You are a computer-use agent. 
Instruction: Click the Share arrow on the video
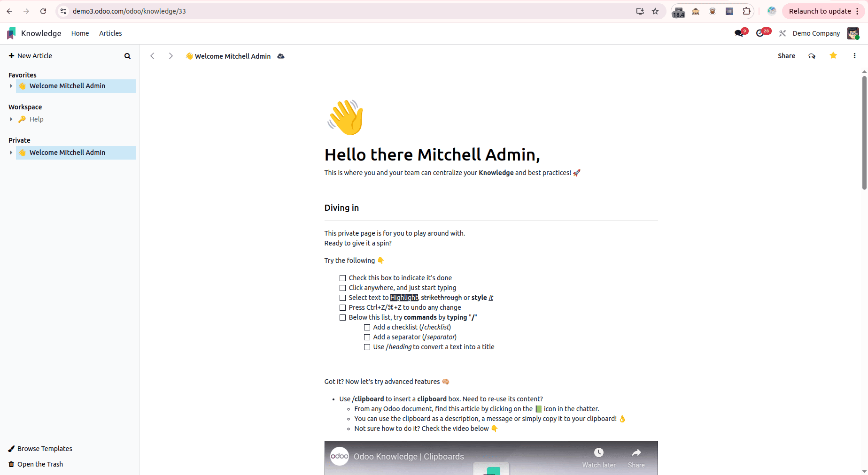coord(636,452)
